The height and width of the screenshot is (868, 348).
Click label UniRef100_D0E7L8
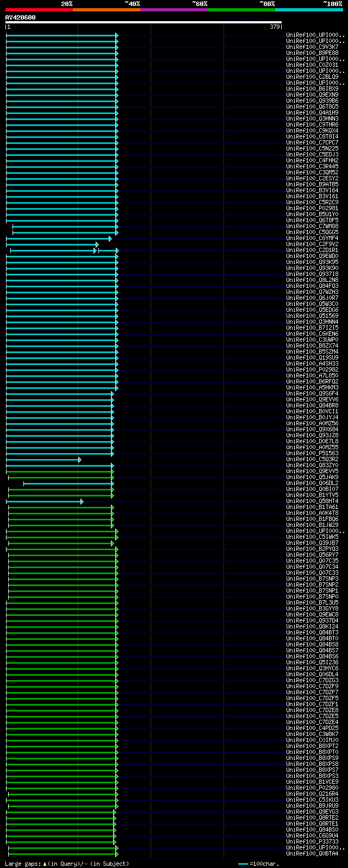[312, 442]
